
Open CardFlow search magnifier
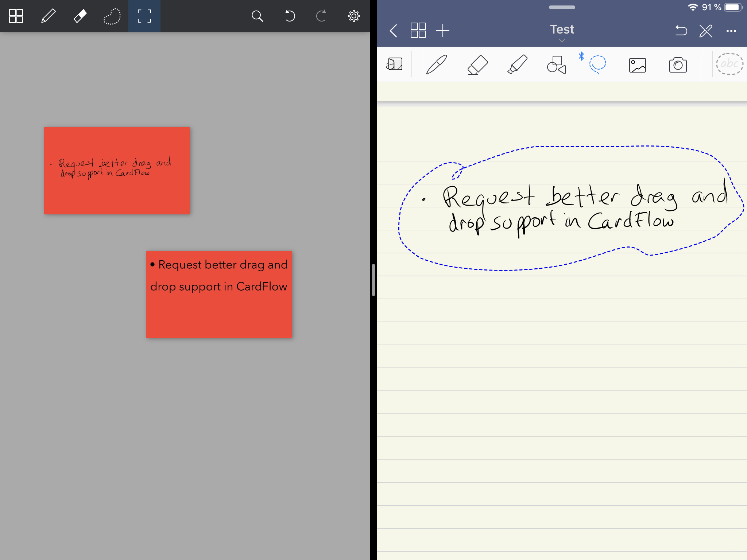(x=257, y=16)
